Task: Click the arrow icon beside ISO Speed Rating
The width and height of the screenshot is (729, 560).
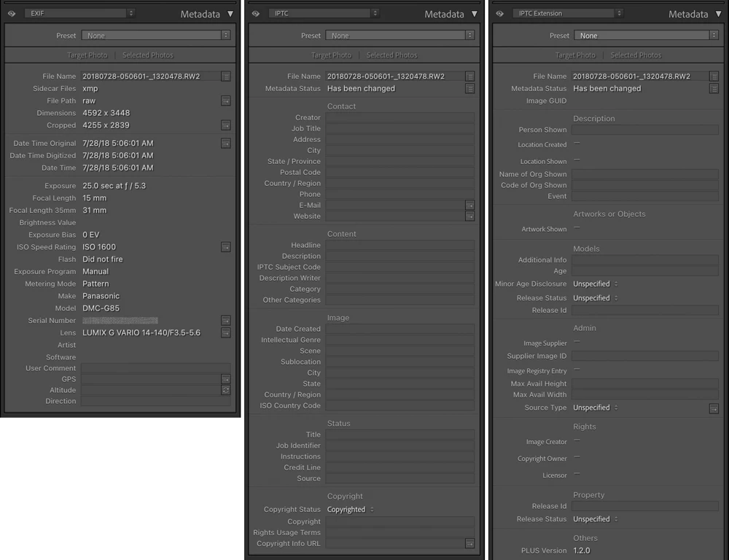Action: coord(225,247)
